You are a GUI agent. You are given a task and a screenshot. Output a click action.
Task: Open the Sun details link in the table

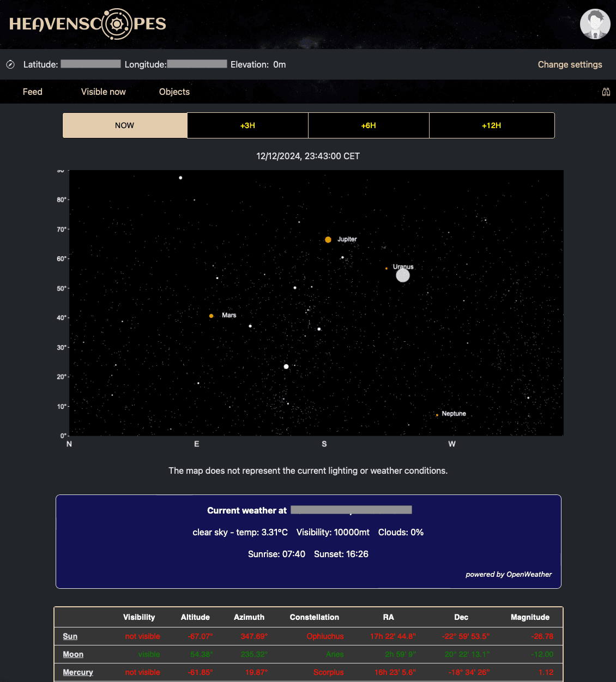[x=70, y=636]
